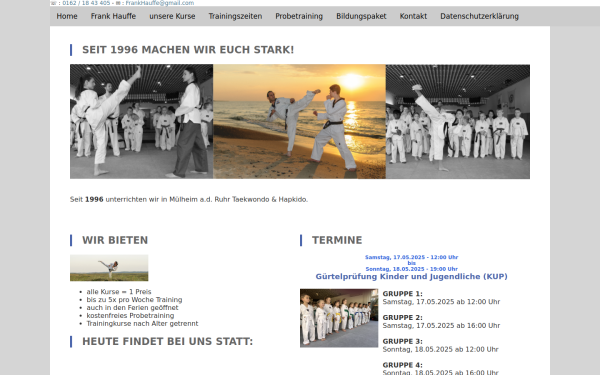Click the 'Termine' heading
Viewport: 600px width, 375px height.
click(337, 240)
